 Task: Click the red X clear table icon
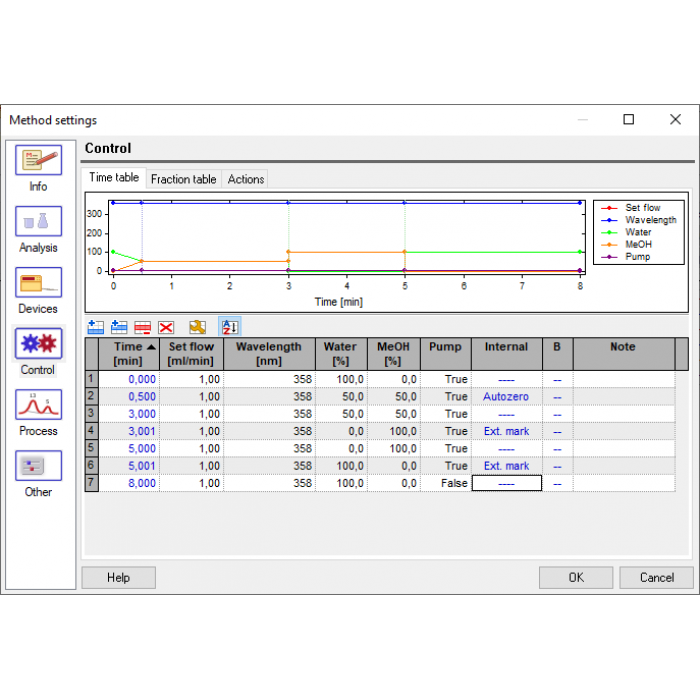tap(166, 327)
